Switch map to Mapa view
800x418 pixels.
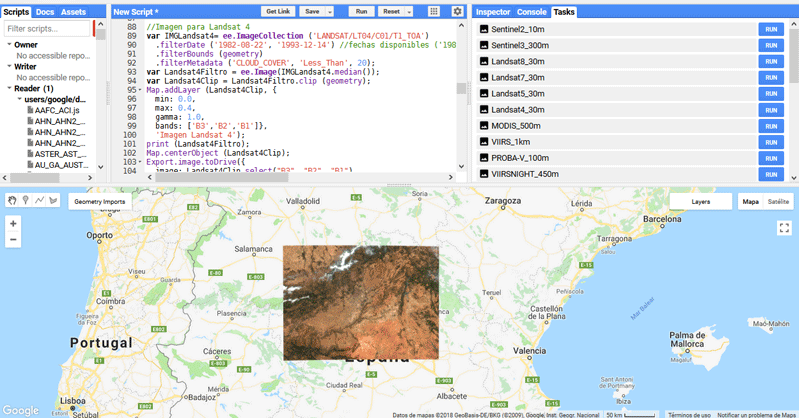[x=751, y=202]
